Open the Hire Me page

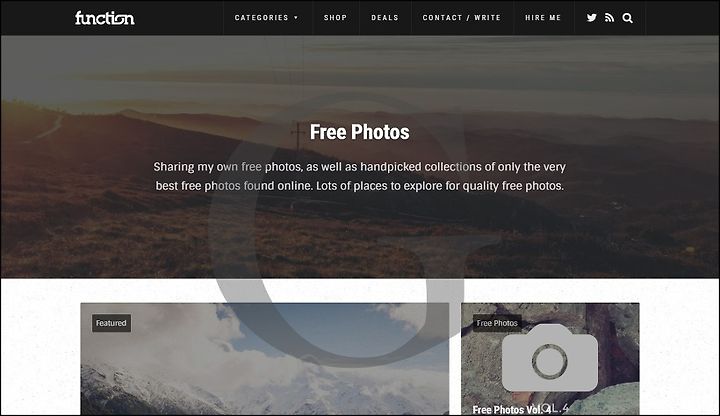tap(543, 18)
